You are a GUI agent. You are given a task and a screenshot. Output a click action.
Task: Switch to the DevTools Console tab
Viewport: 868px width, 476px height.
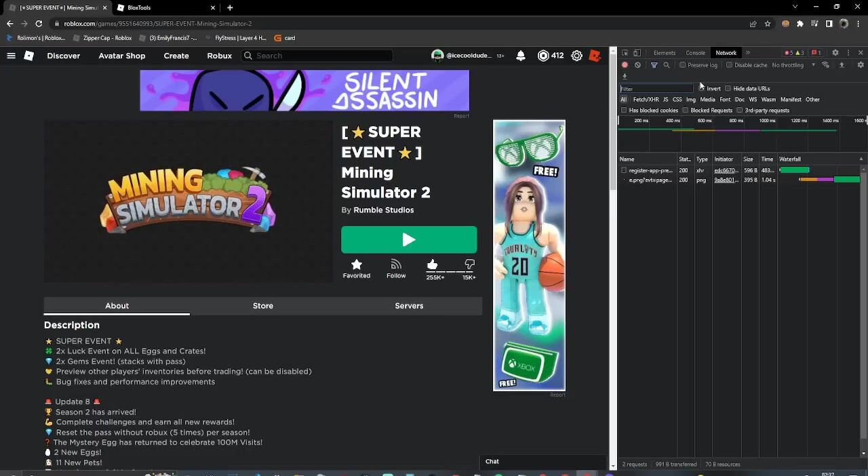(x=696, y=53)
